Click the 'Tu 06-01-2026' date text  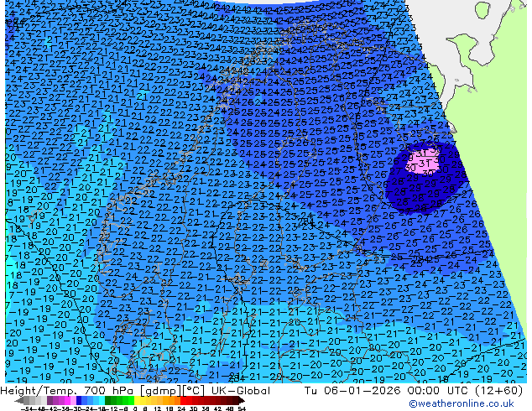(x=353, y=390)
